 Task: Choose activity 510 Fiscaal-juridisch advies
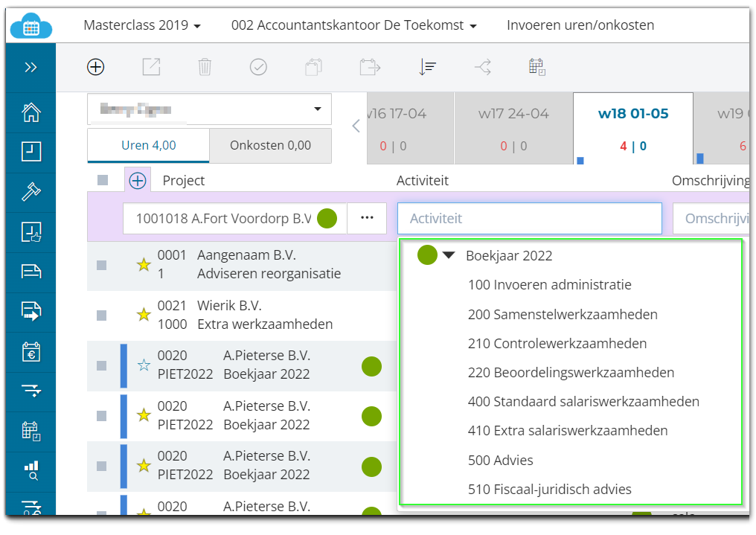click(x=549, y=489)
